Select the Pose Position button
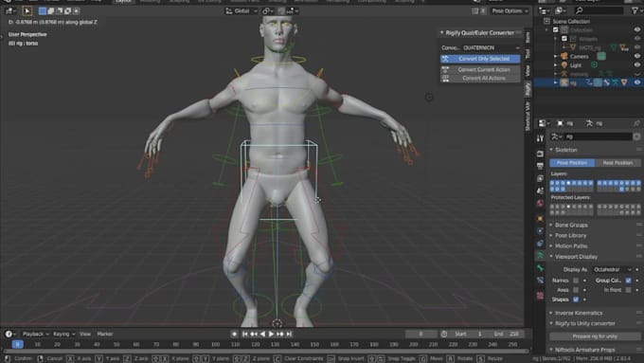The width and height of the screenshot is (644, 363). (x=572, y=163)
